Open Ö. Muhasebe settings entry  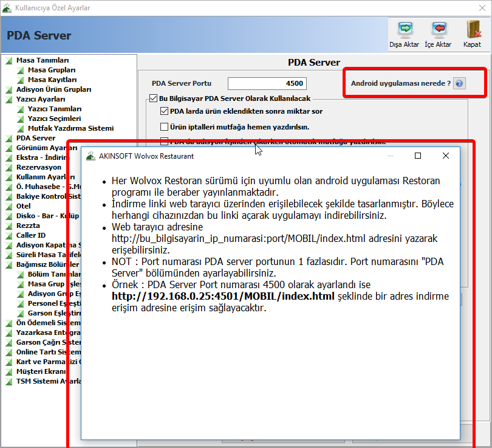[49, 187]
